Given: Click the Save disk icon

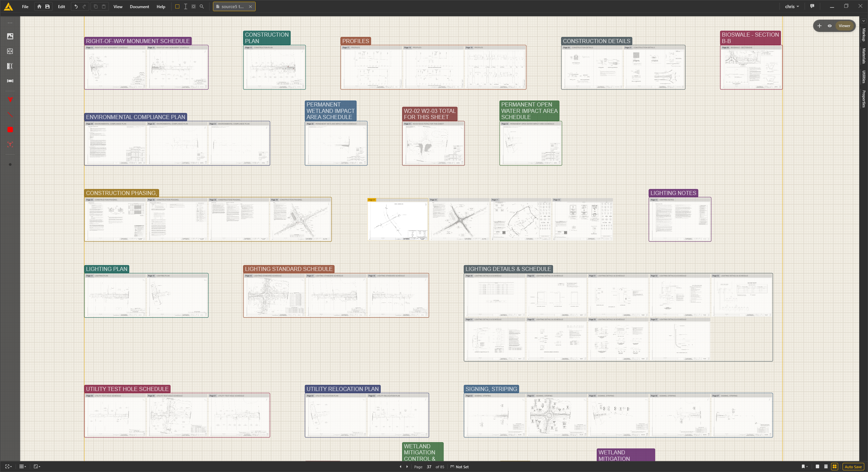Looking at the screenshot, I should pyautogui.click(x=47, y=6).
